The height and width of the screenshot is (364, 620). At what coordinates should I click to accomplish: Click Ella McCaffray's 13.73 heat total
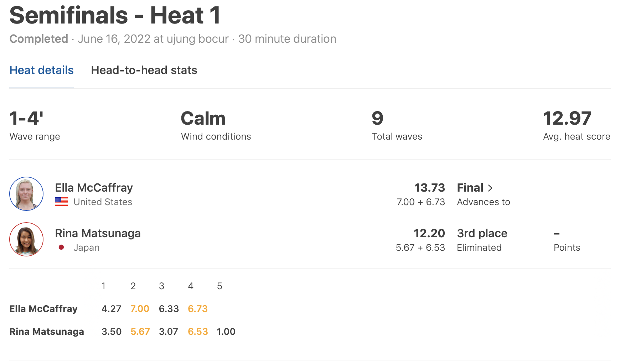click(430, 188)
